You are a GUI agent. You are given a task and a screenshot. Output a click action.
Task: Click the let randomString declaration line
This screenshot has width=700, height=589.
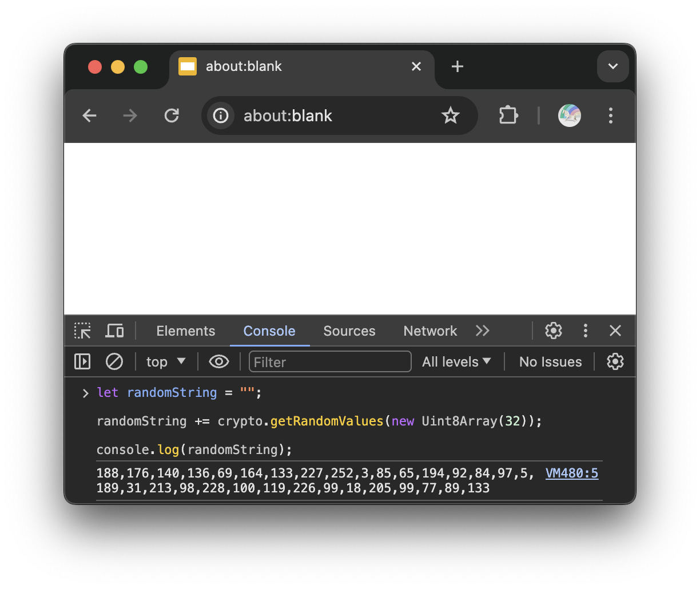pyautogui.click(x=179, y=392)
